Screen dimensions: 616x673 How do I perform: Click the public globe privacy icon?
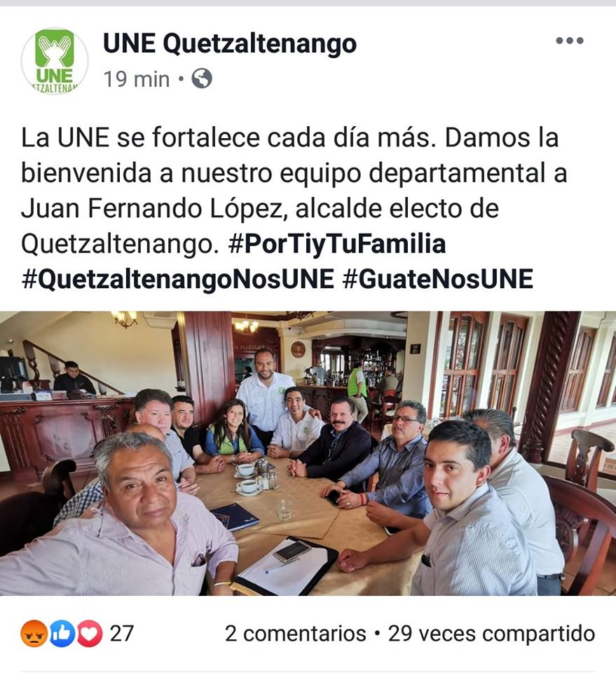click(202, 79)
